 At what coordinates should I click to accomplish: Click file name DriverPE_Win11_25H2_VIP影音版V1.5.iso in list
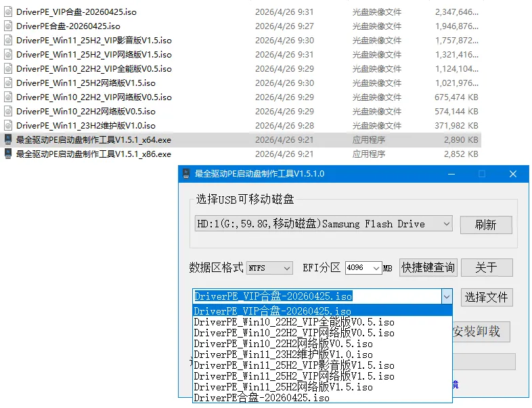tap(94, 41)
